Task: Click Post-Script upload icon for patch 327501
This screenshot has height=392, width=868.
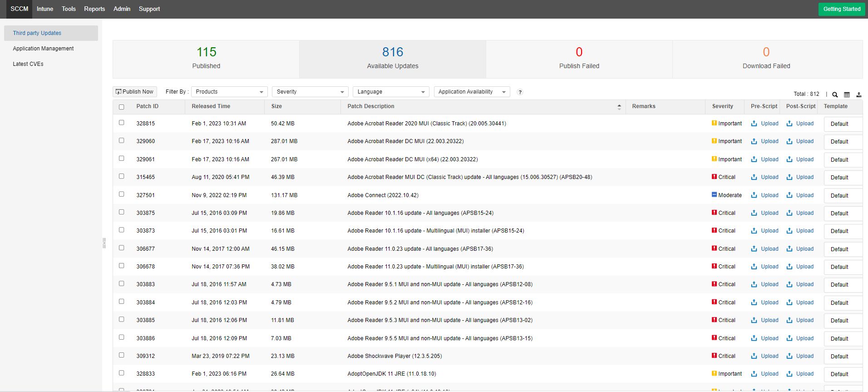Action: tap(789, 195)
